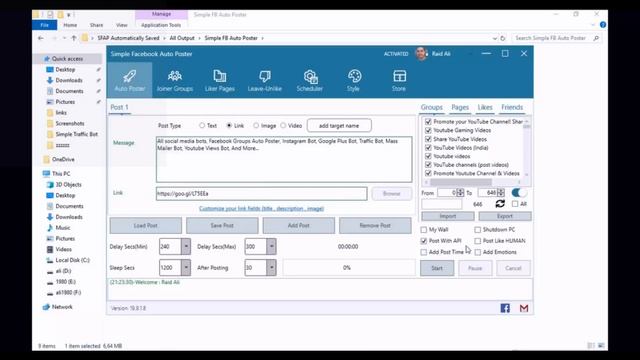
Task: Open Videos in the Explorer sidebar
Action: pos(59,249)
